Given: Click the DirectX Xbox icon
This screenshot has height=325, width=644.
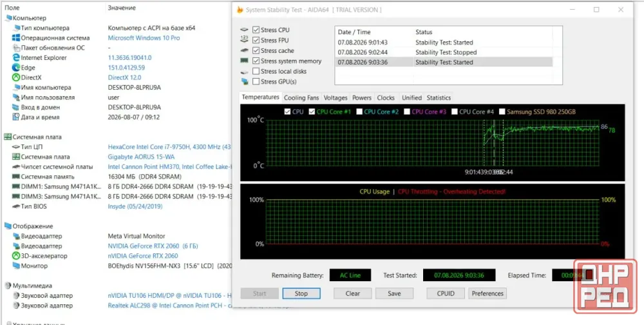Looking at the screenshot, I should tap(16, 77).
